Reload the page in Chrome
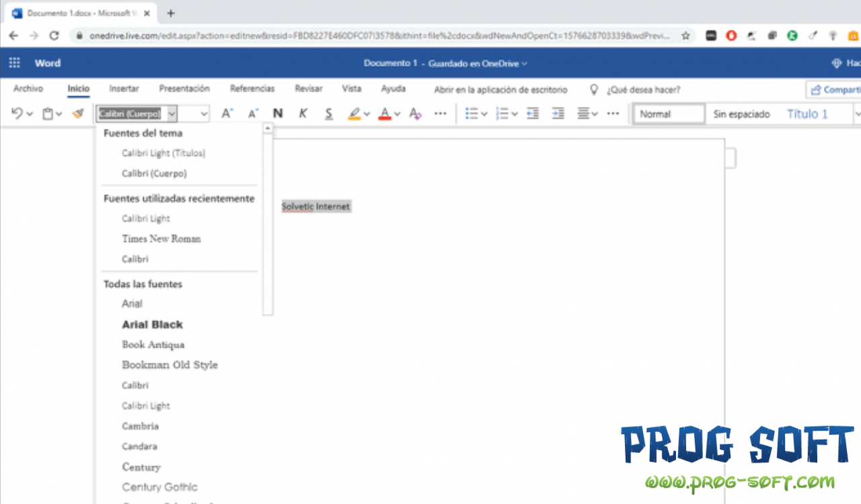This screenshot has height=504, width=861. click(x=54, y=36)
